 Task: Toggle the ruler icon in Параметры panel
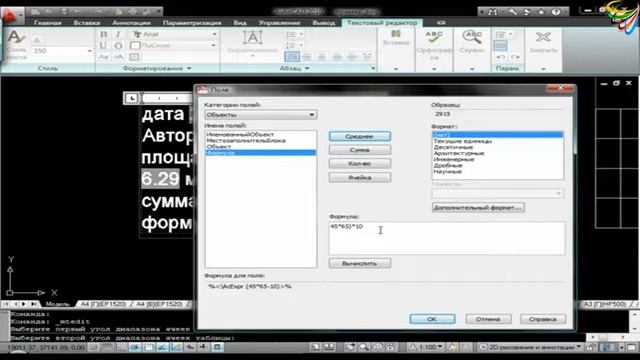(x=500, y=45)
